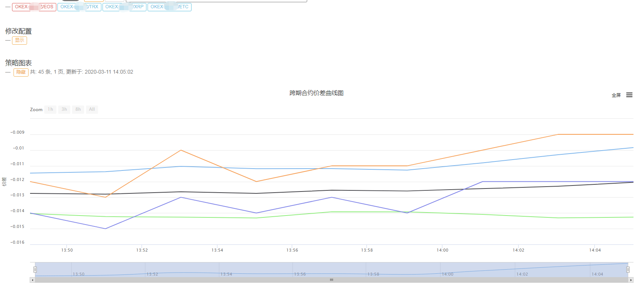The image size is (644, 288).
Task: Enter fullscreen with 全屏 button
Action: 616,95
